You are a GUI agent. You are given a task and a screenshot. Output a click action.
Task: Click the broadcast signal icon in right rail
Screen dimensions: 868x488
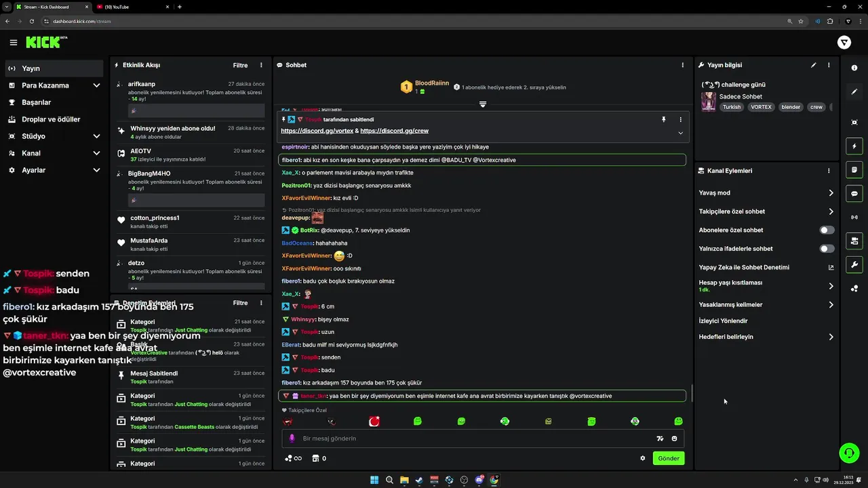point(854,217)
